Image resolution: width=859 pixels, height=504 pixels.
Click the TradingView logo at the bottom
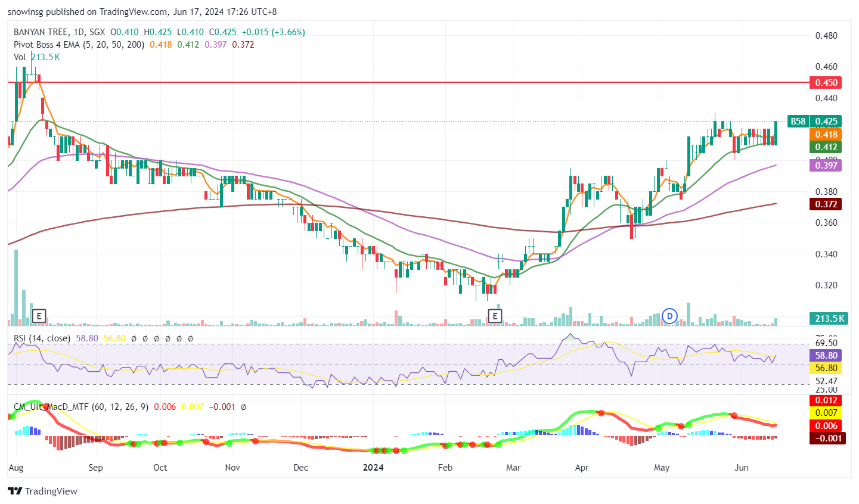[42, 491]
